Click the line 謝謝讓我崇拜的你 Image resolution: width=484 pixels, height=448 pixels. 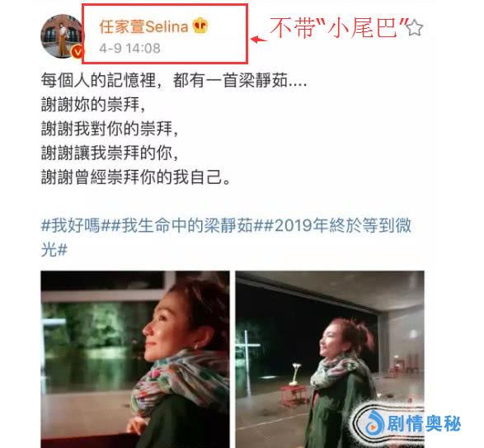(110, 153)
